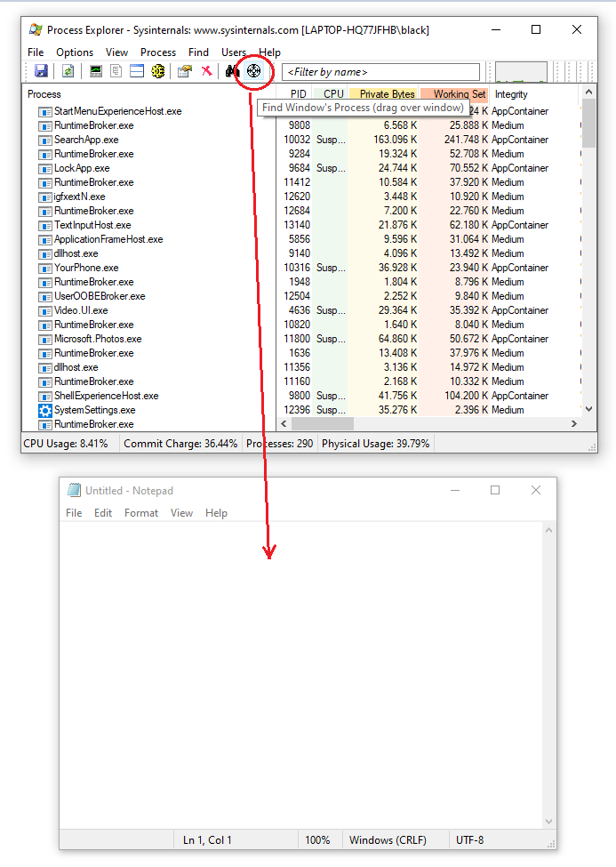Click the UserOOBEBroker.exe process icon

(x=44, y=297)
